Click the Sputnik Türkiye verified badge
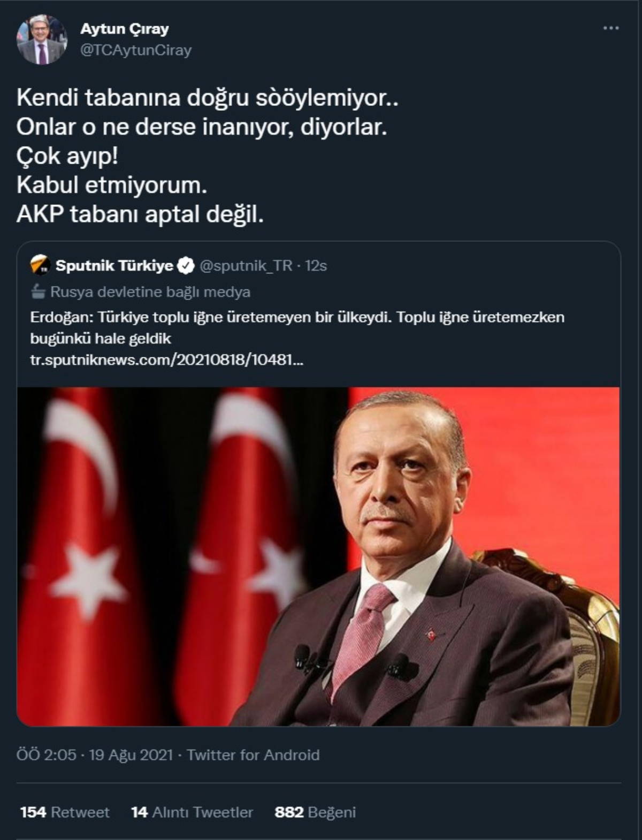The image size is (642, 840). tap(186, 265)
